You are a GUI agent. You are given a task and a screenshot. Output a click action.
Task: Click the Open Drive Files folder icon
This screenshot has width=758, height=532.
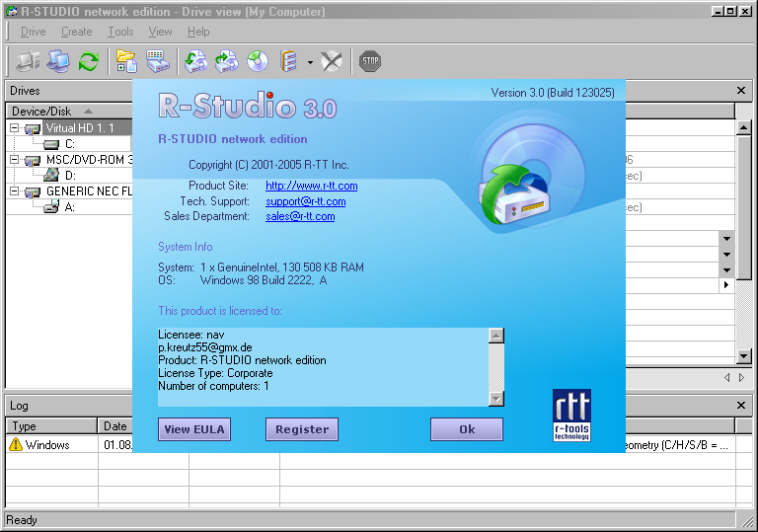click(126, 62)
